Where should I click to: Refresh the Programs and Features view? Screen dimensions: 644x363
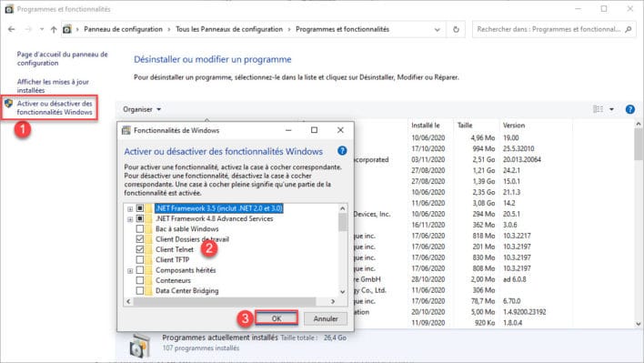[x=456, y=29]
